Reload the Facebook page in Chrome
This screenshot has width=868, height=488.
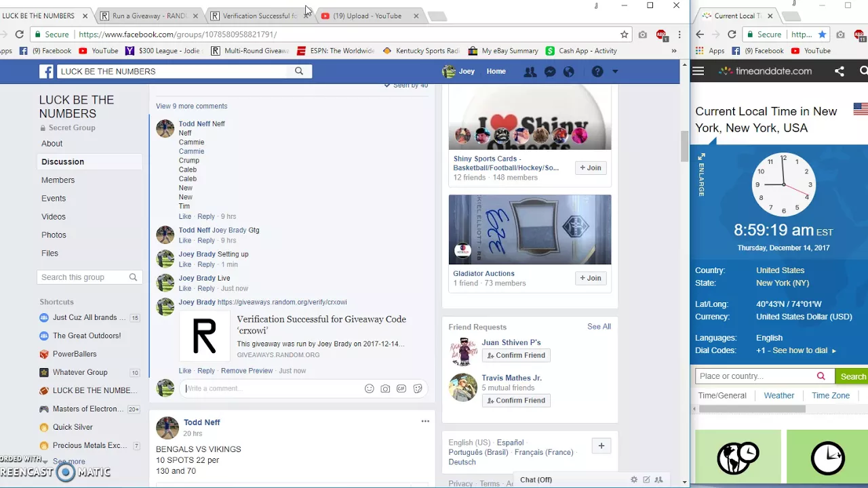coord(20,34)
